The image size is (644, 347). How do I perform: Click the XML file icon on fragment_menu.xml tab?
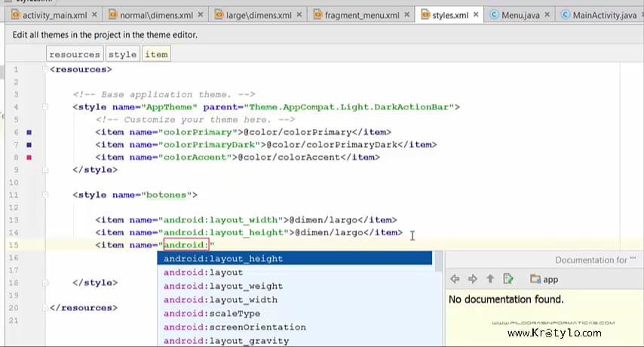(x=318, y=15)
